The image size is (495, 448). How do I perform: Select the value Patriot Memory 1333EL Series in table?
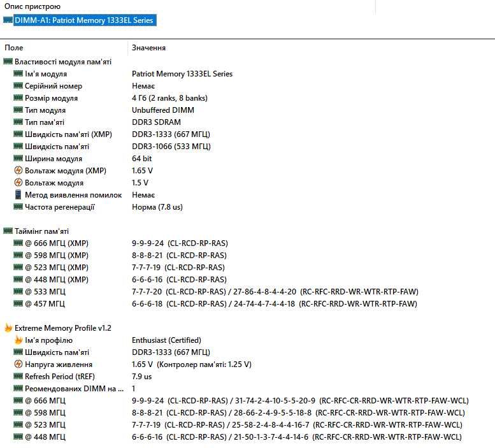tap(182, 74)
